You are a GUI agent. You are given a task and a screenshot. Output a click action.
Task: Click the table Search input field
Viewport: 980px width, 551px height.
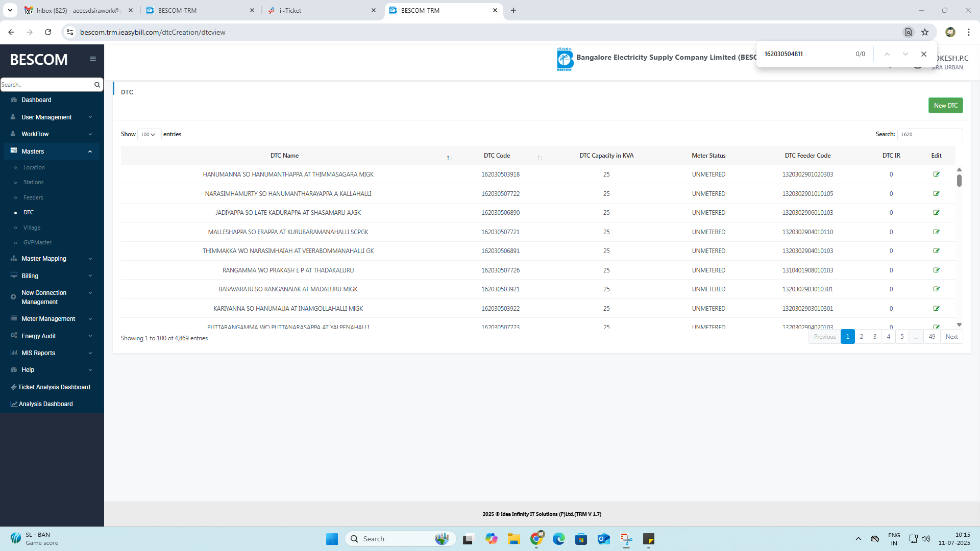tap(929, 135)
